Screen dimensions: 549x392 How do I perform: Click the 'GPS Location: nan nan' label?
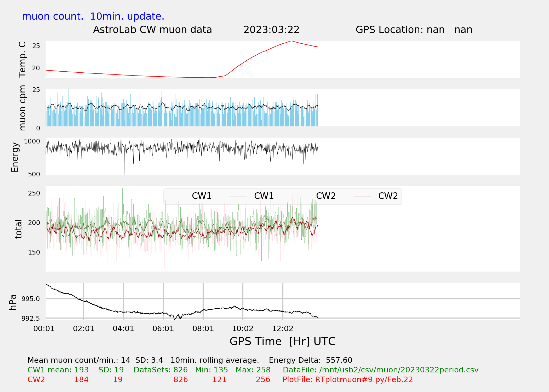414,30
